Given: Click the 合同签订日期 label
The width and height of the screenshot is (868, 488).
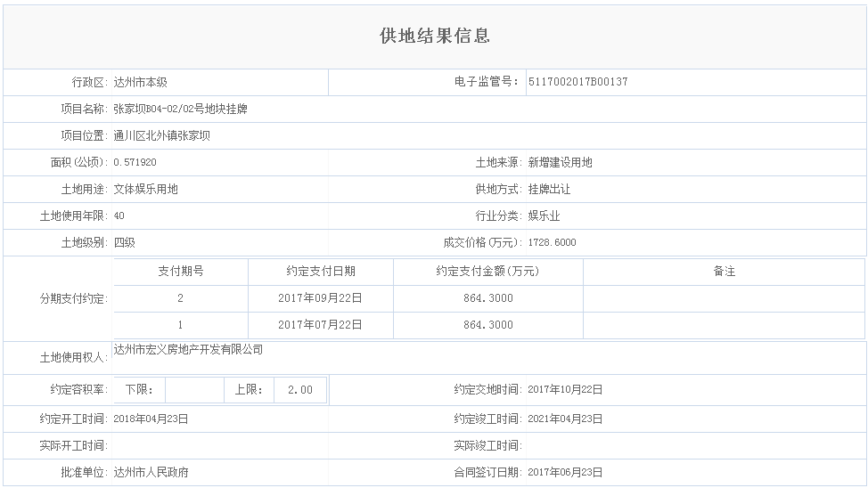Looking at the screenshot, I should tap(488, 473).
